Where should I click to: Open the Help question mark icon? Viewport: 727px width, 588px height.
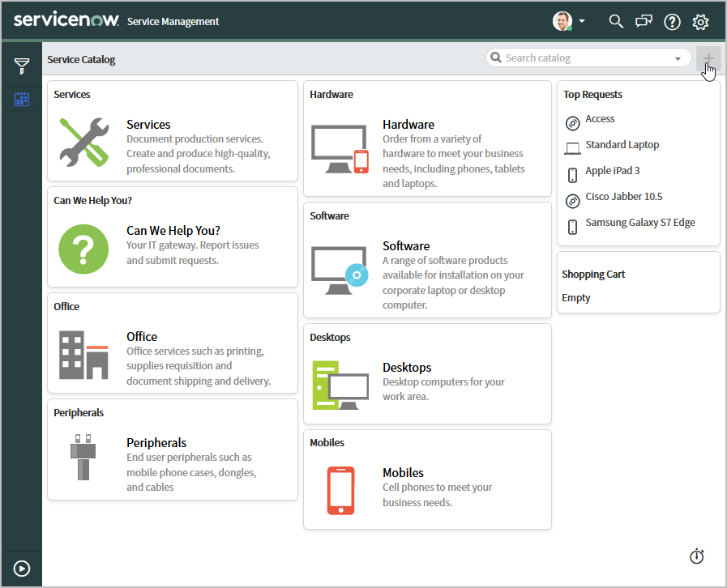(x=672, y=22)
